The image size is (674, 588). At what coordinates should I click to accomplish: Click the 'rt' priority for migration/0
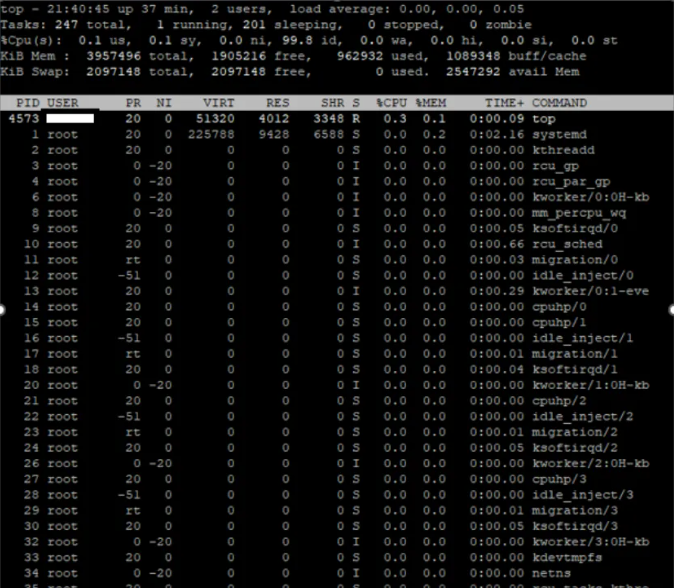(x=133, y=260)
